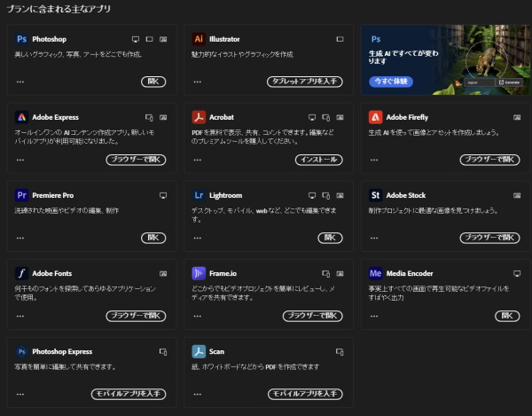Click the Photoshop Express title text
The height and width of the screenshot is (416, 532).
tap(62, 352)
